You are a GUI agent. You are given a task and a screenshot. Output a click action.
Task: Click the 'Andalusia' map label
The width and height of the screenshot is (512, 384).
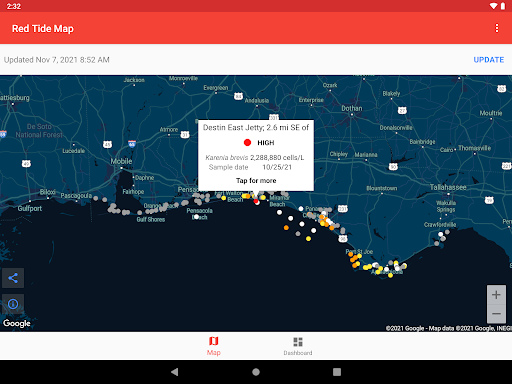coord(257,100)
